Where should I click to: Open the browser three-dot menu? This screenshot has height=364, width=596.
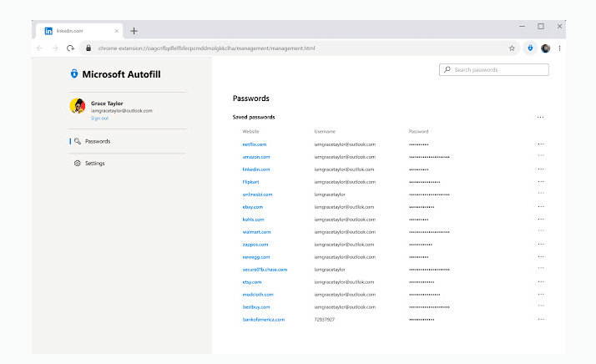pyautogui.click(x=559, y=48)
